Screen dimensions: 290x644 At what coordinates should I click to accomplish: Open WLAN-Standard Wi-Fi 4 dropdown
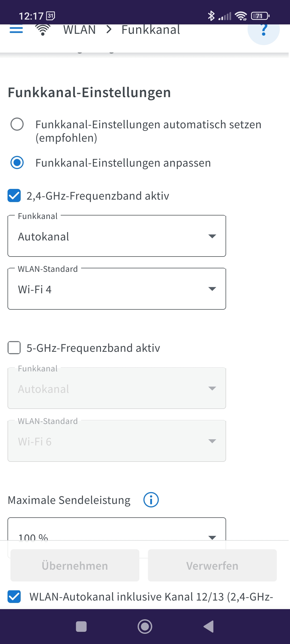pos(117,289)
